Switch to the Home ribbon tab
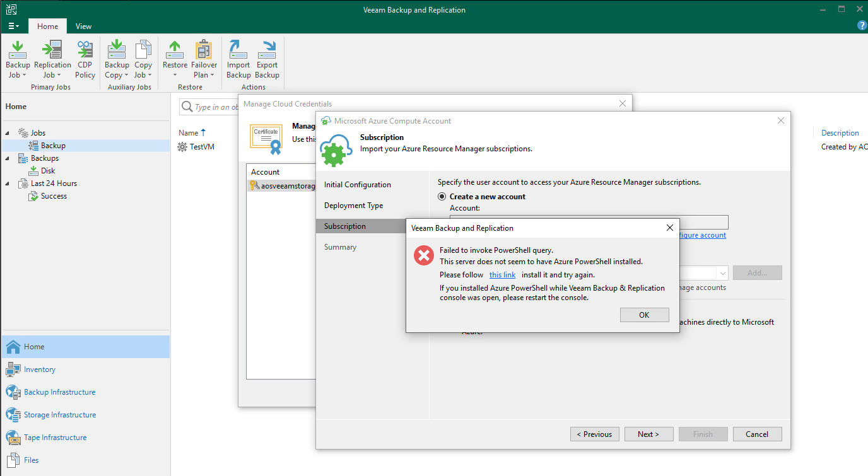 pos(47,26)
